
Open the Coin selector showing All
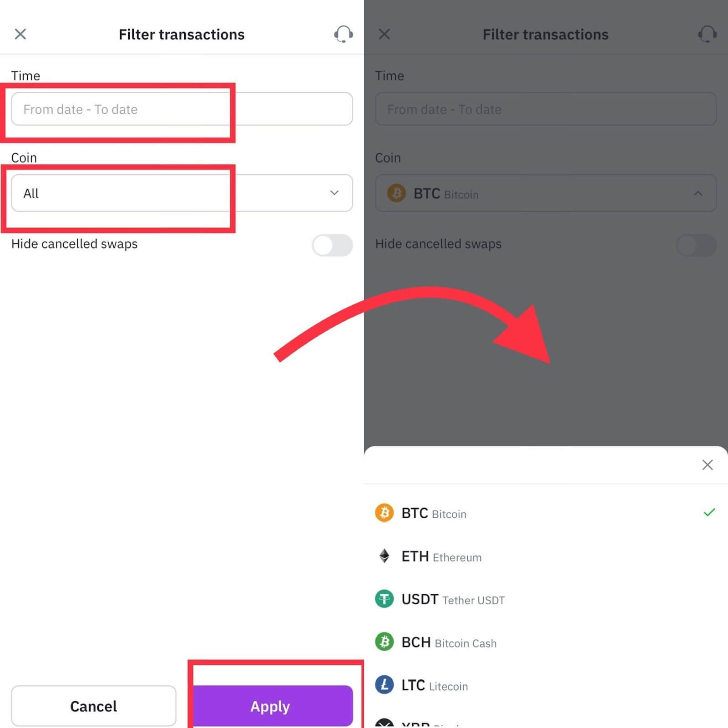point(182,193)
